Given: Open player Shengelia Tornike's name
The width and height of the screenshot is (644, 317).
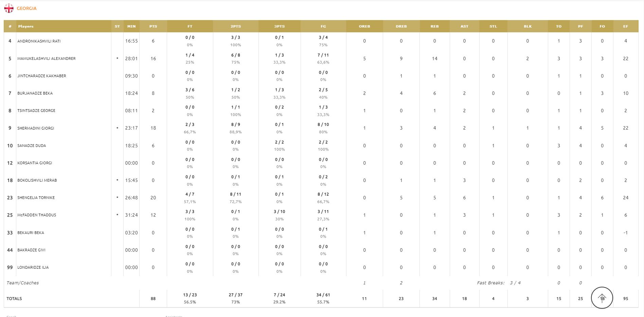Looking at the screenshot, I should tap(36, 198).
